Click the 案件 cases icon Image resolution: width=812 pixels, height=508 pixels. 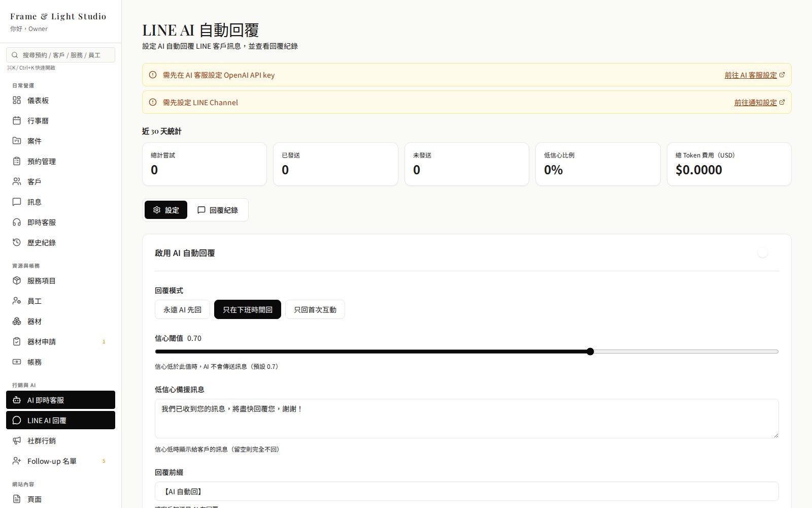coord(17,141)
